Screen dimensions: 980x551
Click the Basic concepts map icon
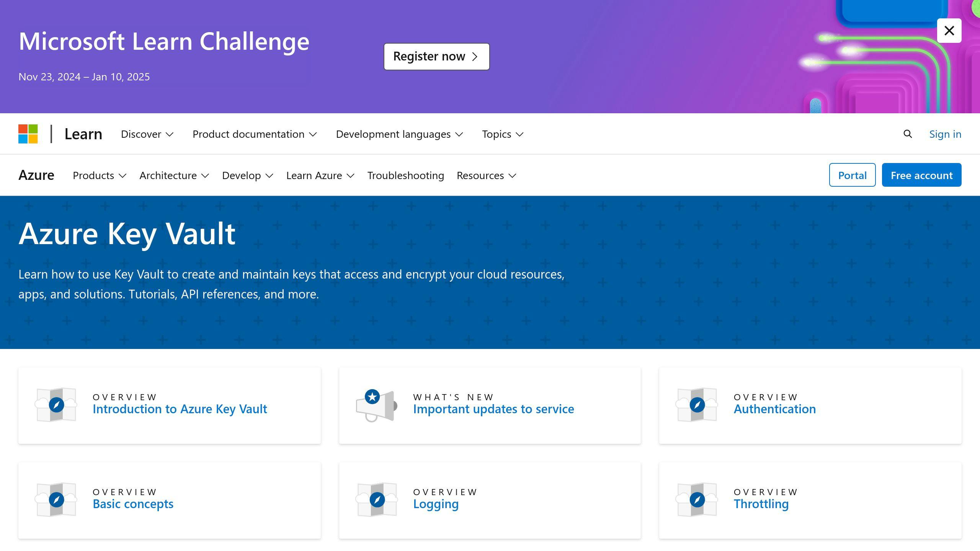(56, 500)
